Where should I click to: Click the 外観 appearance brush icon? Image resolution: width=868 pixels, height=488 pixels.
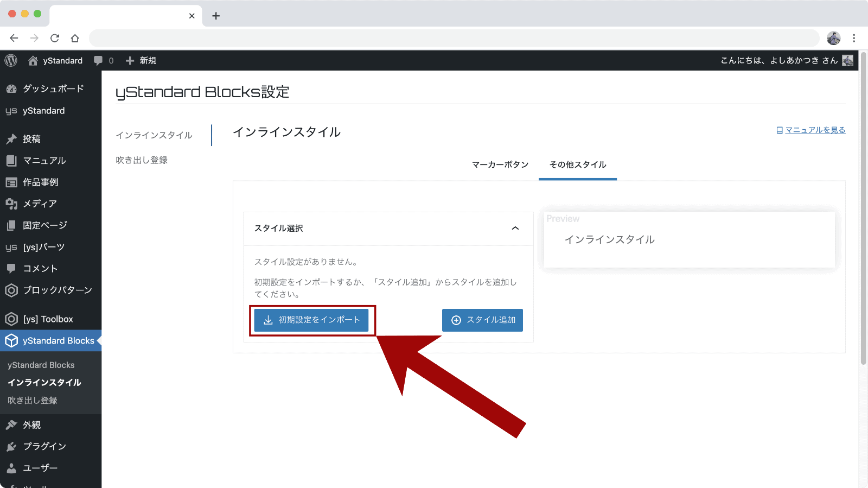[x=11, y=424]
